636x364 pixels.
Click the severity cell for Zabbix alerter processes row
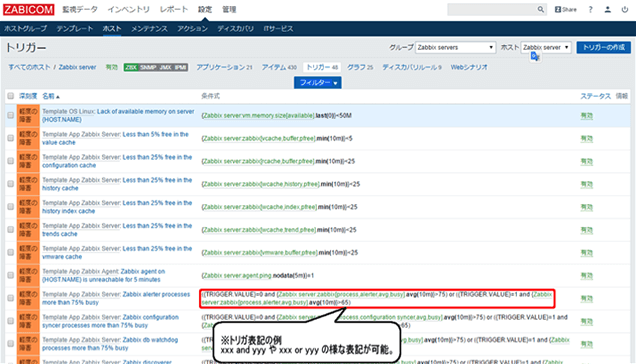click(28, 298)
